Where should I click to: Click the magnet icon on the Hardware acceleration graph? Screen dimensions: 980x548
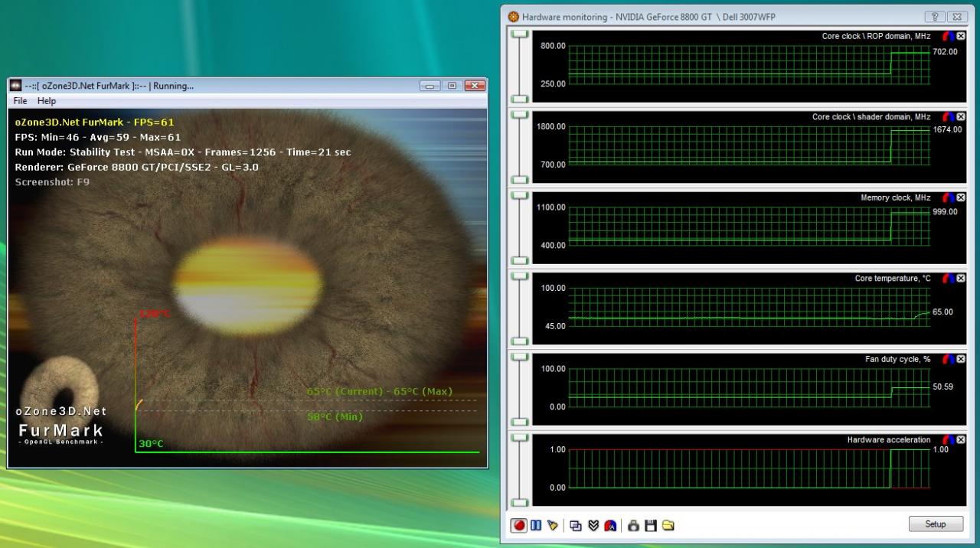point(948,440)
